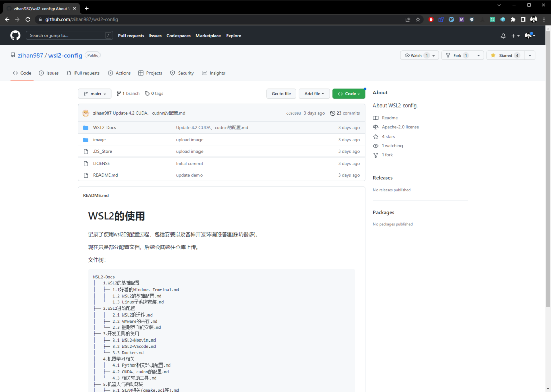Open the Actions tab
551x392 pixels.
tap(119, 73)
